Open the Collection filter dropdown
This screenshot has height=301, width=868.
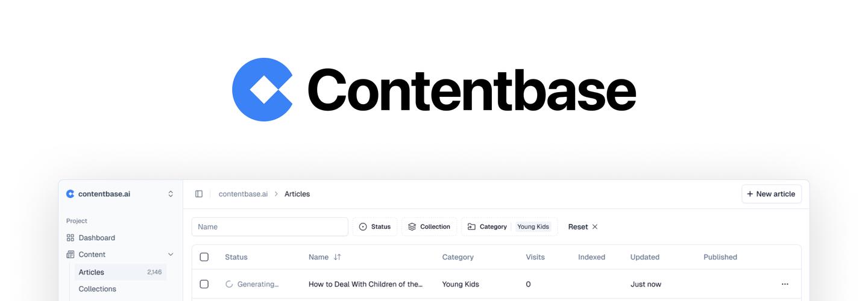429,227
